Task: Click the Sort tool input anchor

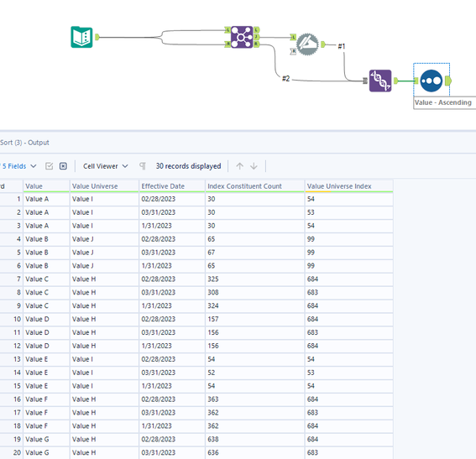Action: (416, 81)
